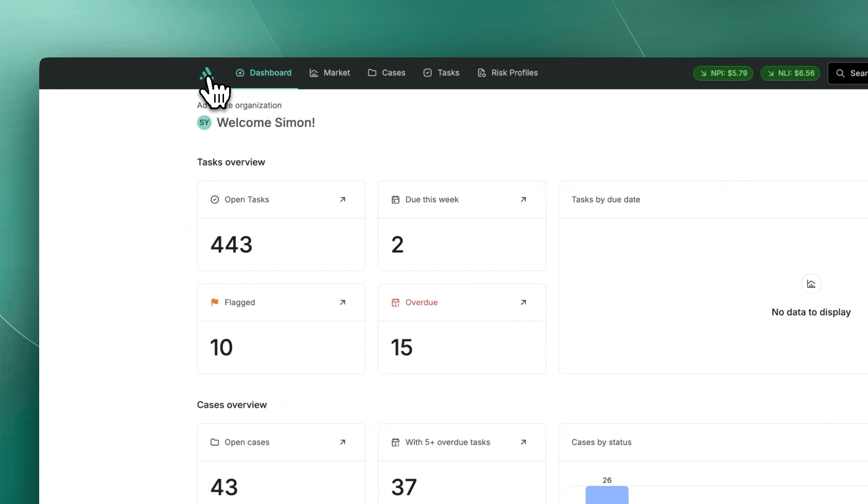Open the Open Tasks card arrow icon
The height and width of the screenshot is (504, 868).
[343, 200]
